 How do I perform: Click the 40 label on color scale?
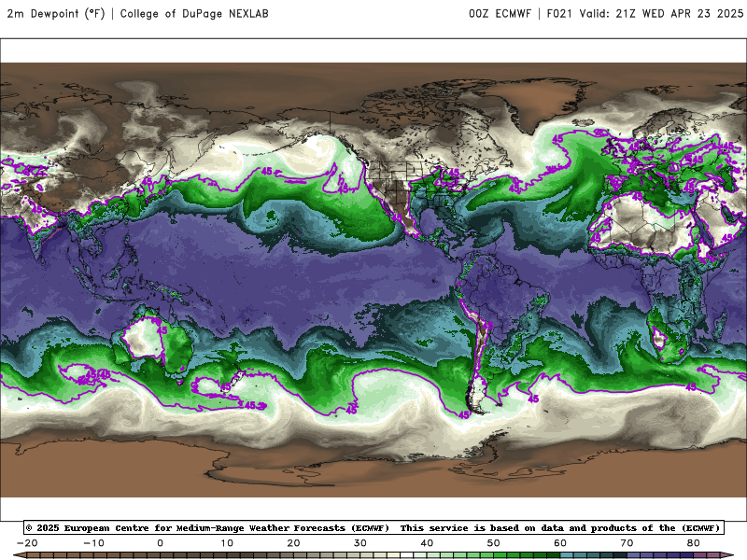pos(427,543)
